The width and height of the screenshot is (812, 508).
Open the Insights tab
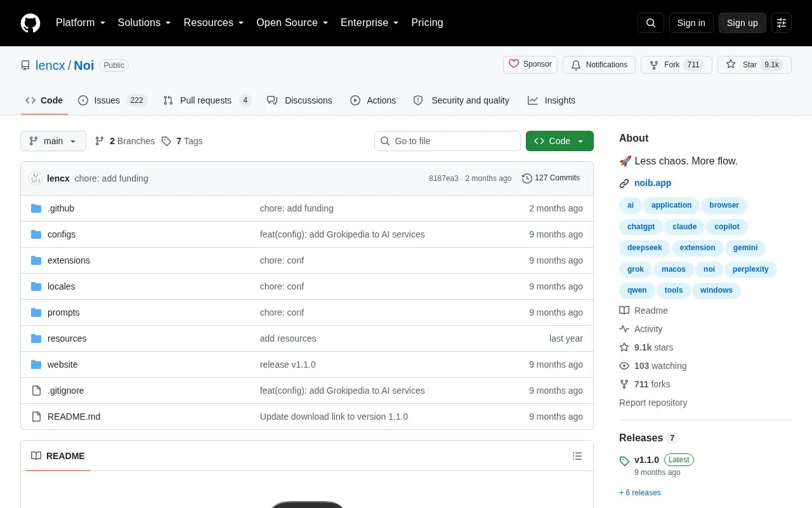coord(551,100)
